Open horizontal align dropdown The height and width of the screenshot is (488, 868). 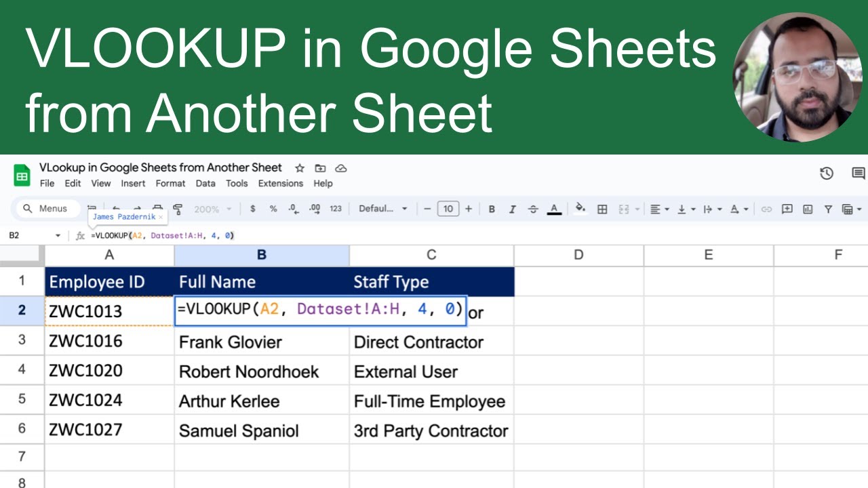pyautogui.click(x=659, y=209)
